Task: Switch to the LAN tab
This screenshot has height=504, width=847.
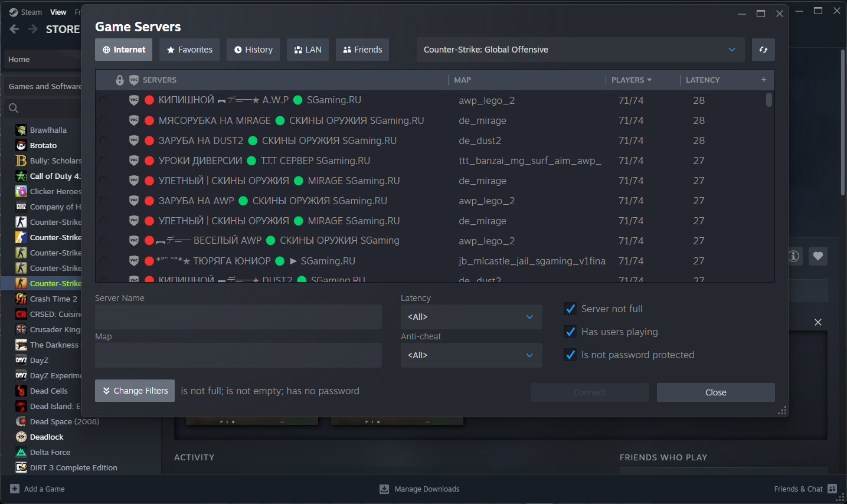Action: click(x=308, y=50)
